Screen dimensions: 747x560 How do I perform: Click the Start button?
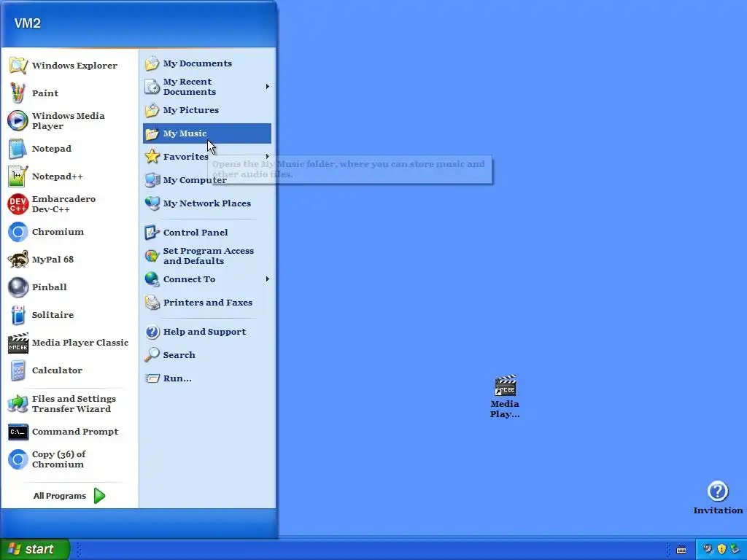coord(34,549)
